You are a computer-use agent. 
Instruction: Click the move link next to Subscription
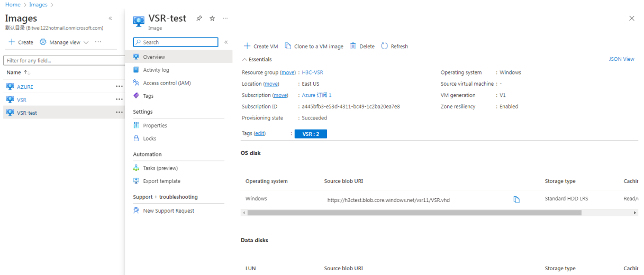pos(280,95)
